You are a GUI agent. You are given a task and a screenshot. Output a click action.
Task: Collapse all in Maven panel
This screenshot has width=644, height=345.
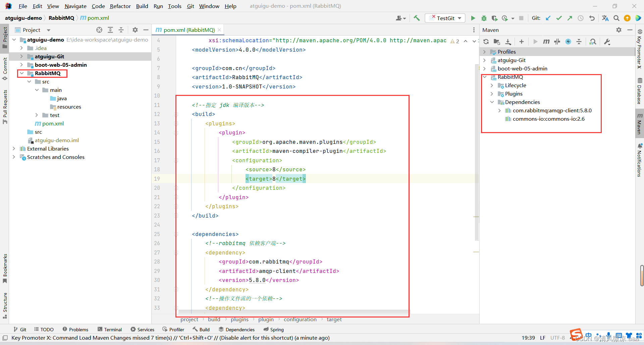coord(579,42)
